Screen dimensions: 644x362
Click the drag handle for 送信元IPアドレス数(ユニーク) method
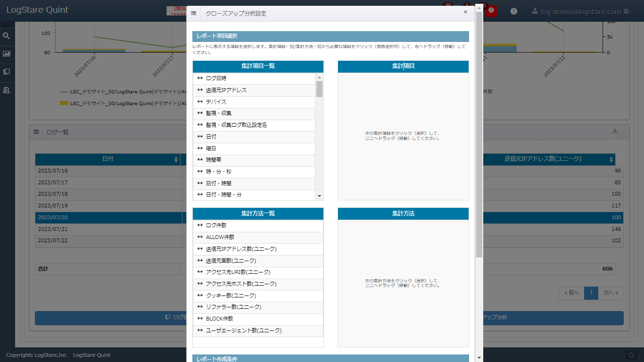point(200,249)
